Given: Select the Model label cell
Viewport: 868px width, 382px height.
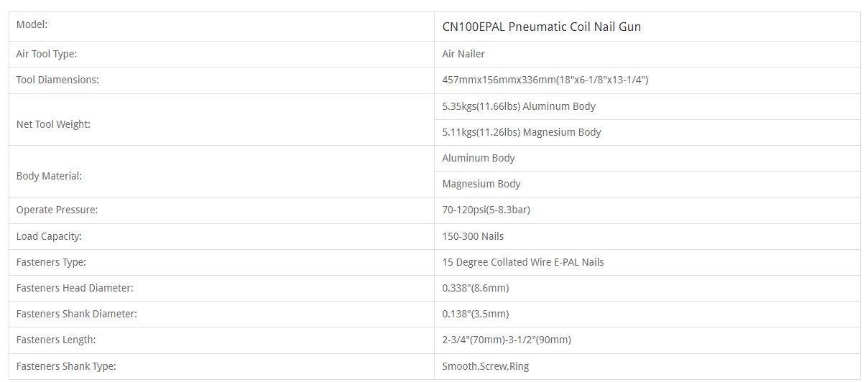Looking at the screenshot, I should point(221,27).
